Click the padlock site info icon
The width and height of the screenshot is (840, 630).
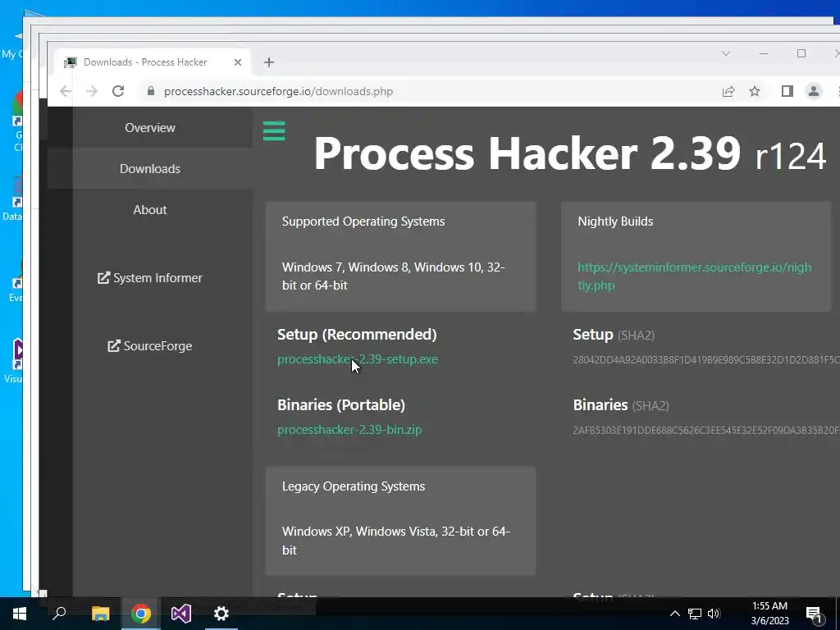pos(151,91)
